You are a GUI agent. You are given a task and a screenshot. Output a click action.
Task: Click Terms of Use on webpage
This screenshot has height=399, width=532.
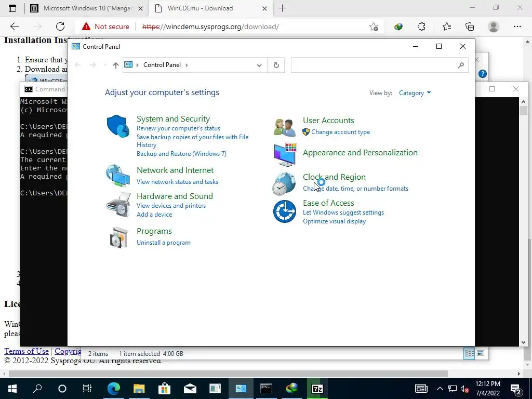pyautogui.click(x=26, y=351)
